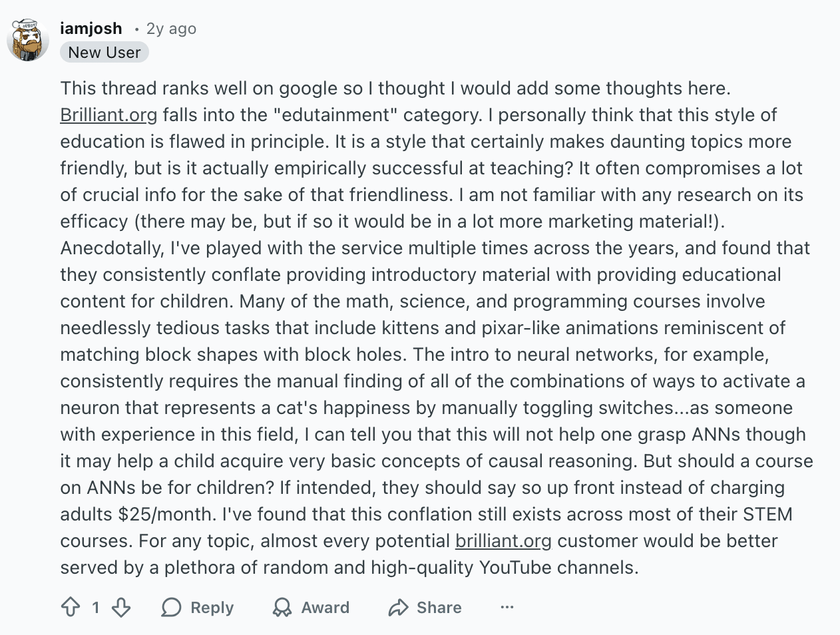Open iamjosh's profile via the username
840x635 pixels.
91,29
